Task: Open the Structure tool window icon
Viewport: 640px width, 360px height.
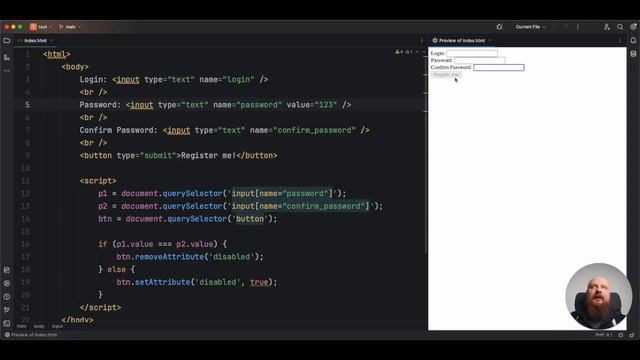Action: (x=7, y=58)
